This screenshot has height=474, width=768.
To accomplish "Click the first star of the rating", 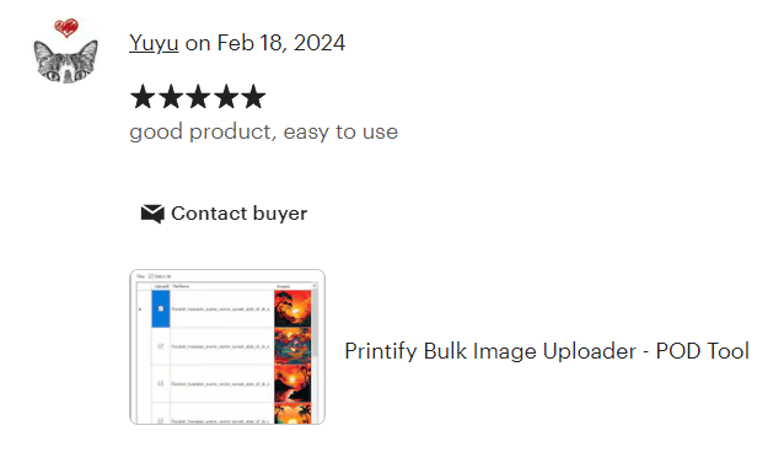I will 142,97.
